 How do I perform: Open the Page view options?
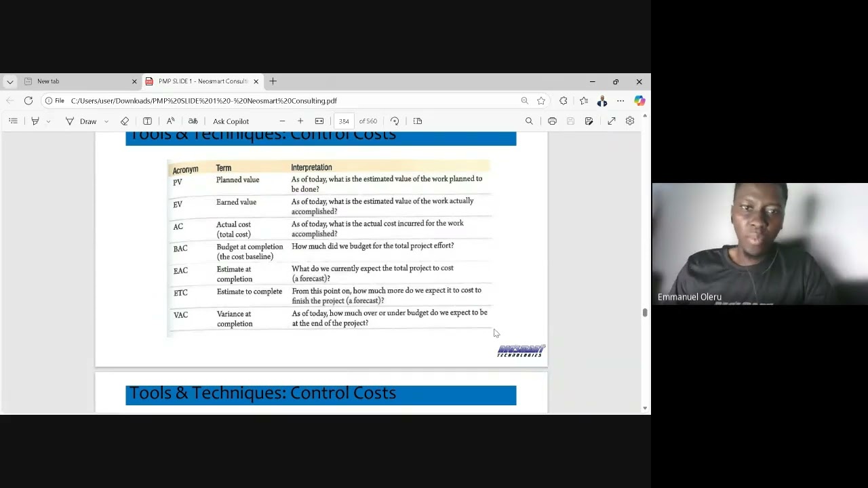(x=418, y=121)
